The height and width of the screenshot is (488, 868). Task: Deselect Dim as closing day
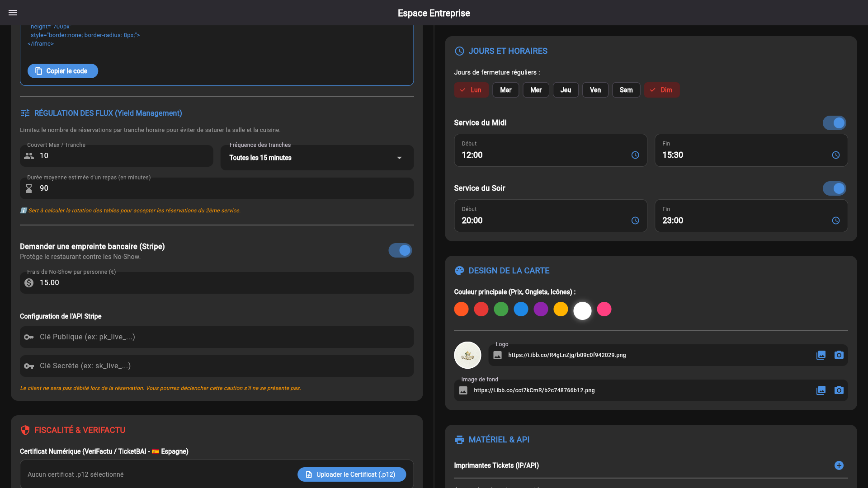[x=661, y=90]
